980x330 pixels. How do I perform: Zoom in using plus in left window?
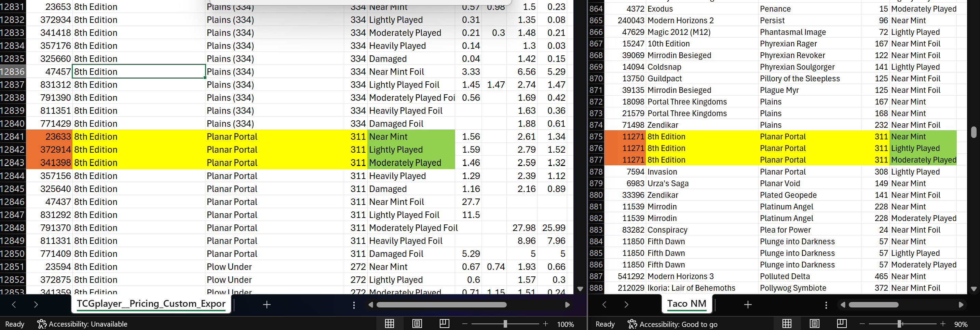click(546, 324)
